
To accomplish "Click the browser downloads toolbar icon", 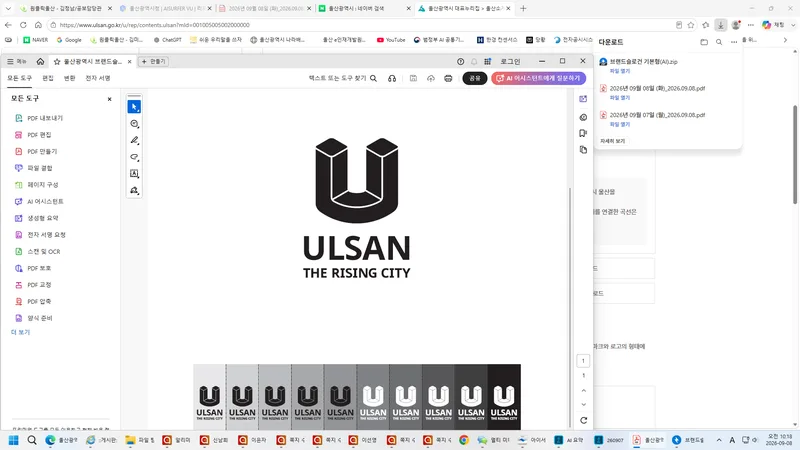I will 720,24.
